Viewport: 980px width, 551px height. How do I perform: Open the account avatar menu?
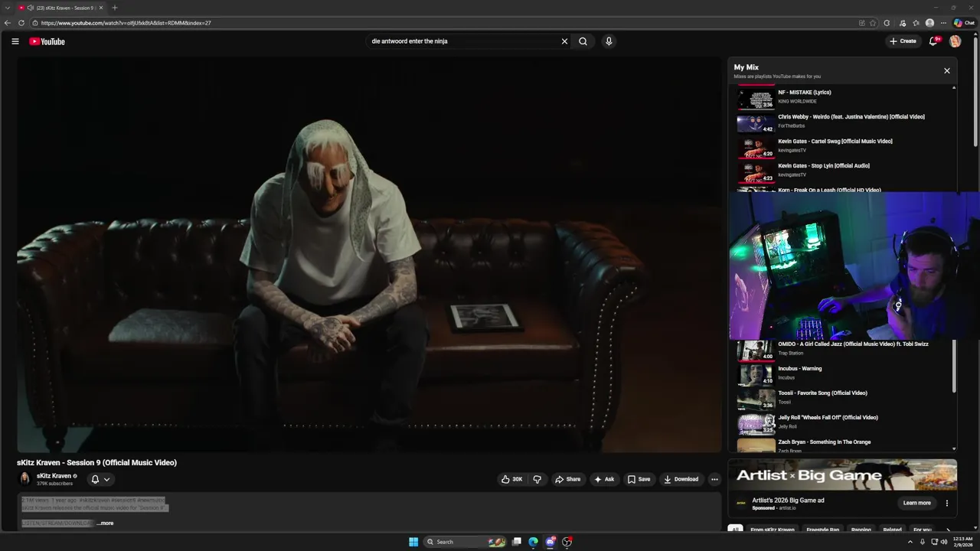tap(955, 41)
